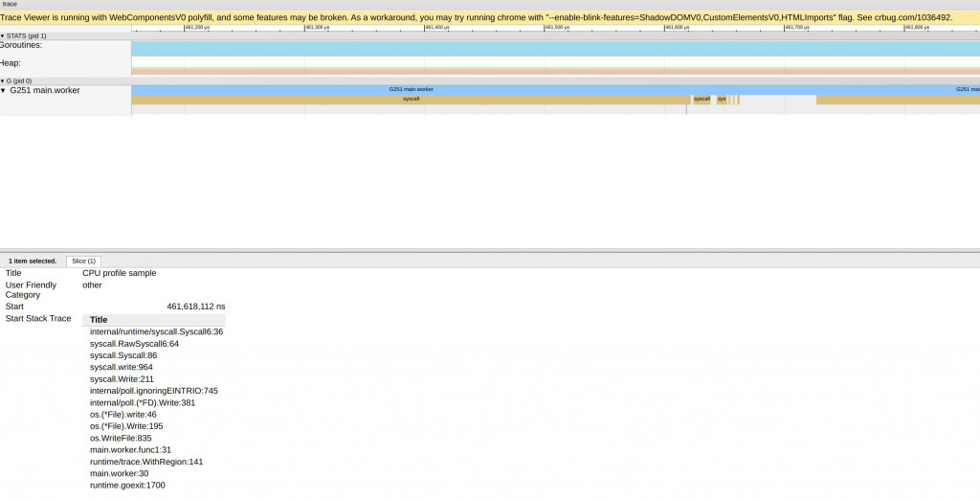Click the Goroutines counter track bar
Image resolution: width=980 pixels, height=500 pixels.
pyautogui.click(x=555, y=48)
